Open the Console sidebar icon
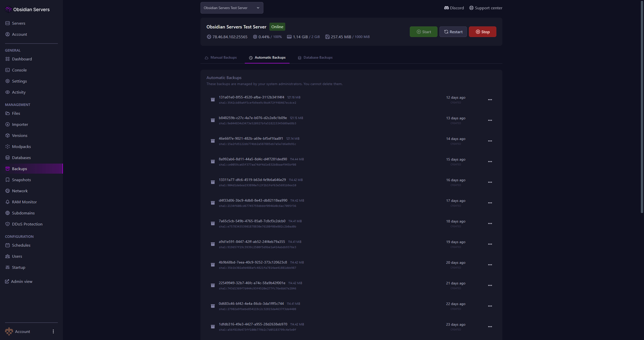The image size is (644, 340). [8, 70]
